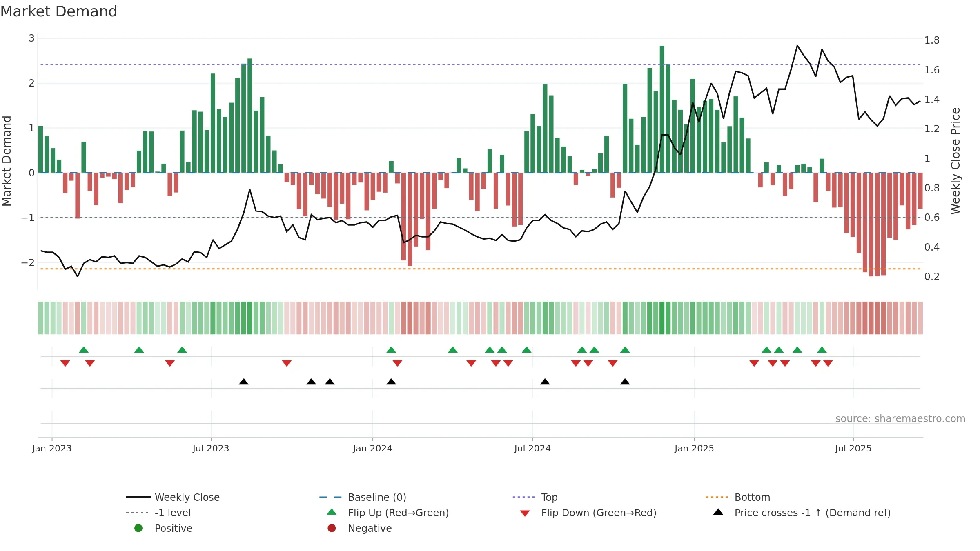Click the red Negative circle in the legend
Image resolution: width=980 pixels, height=551 pixels.
(x=332, y=528)
